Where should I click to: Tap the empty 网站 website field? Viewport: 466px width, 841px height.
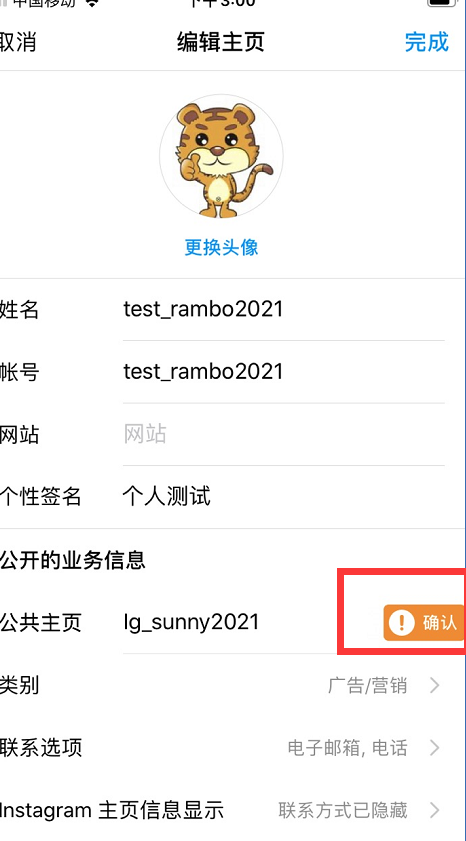[284, 434]
